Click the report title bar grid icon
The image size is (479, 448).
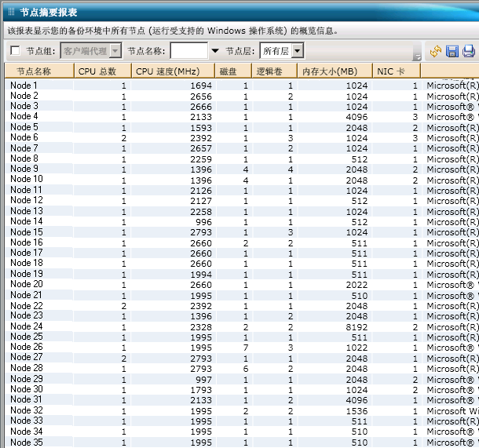(10, 12)
